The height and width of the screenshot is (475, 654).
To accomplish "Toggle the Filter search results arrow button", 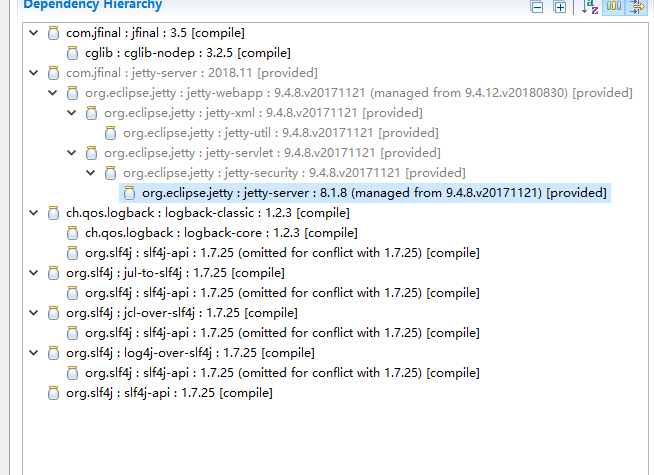I will 637,6.
